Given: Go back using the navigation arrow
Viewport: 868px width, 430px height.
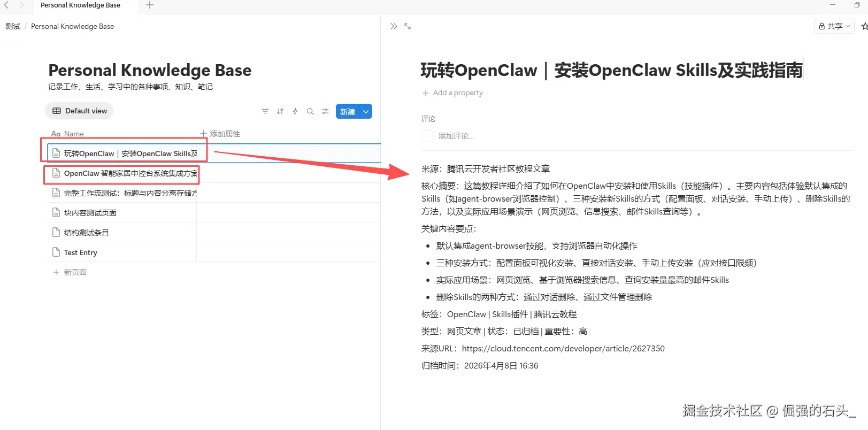Looking at the screenshot, I should (6, 5).
